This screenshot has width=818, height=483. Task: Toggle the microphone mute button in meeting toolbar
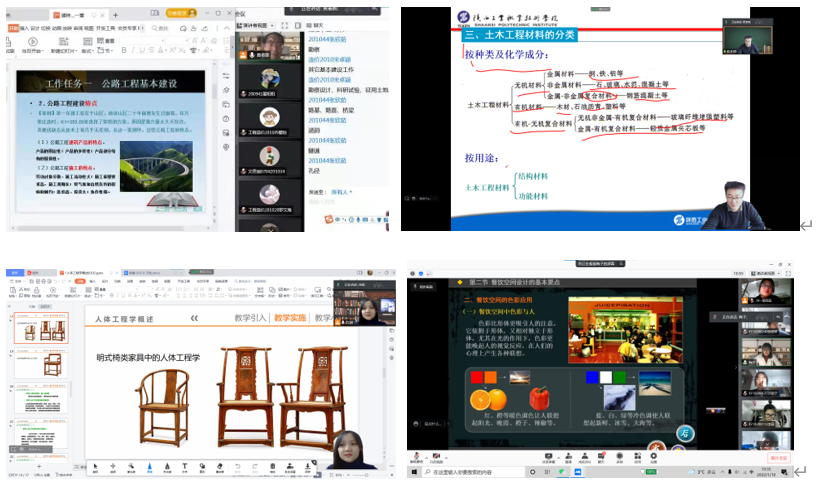coord(416,456)
